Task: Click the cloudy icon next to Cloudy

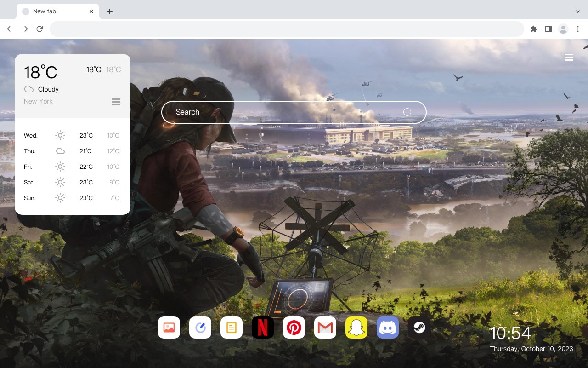Action: pos(29,89)
